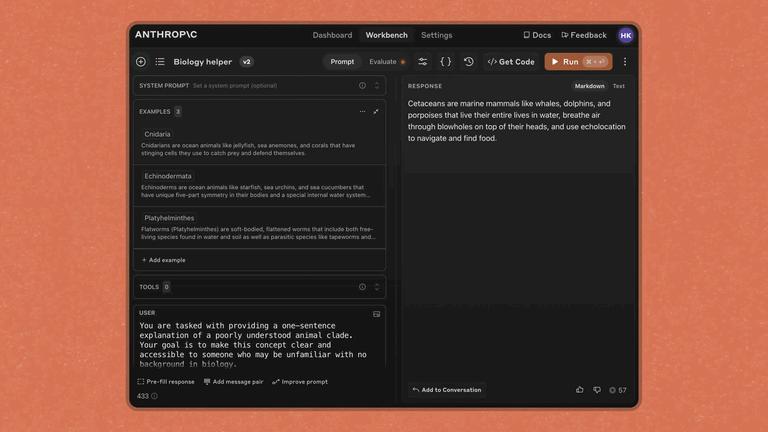
Task: Open the Dashboard tab
Action: (x=332, y=35)
